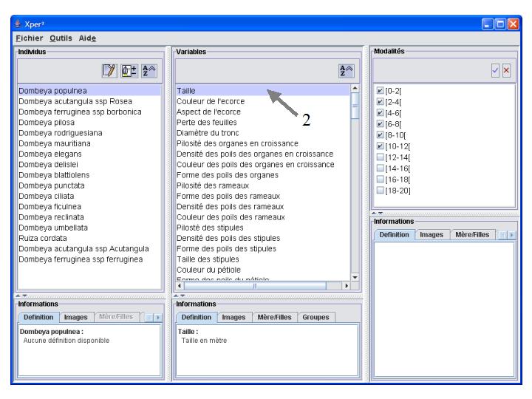Tick the [18-20] modality checkbox
The width and height of the screenshot is (532, 399).
[381, 191]
